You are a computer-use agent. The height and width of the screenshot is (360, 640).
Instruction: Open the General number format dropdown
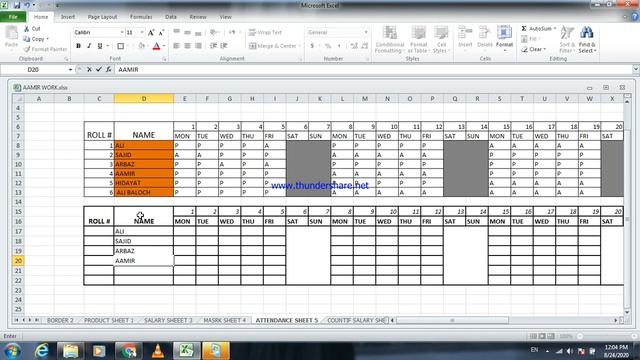coord(366,32)
